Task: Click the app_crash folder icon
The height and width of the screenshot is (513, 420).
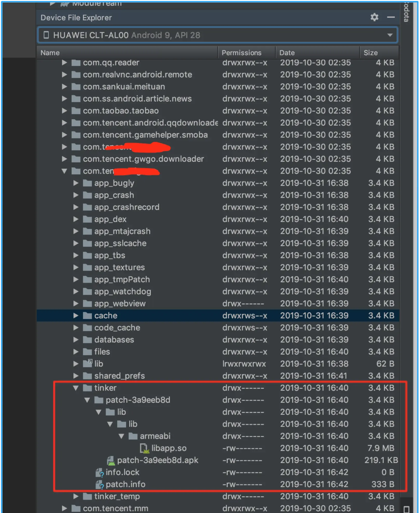Action: 87,195
